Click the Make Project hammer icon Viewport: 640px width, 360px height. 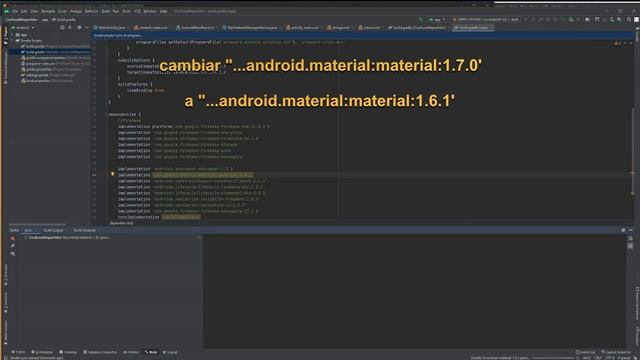(421, 20)
